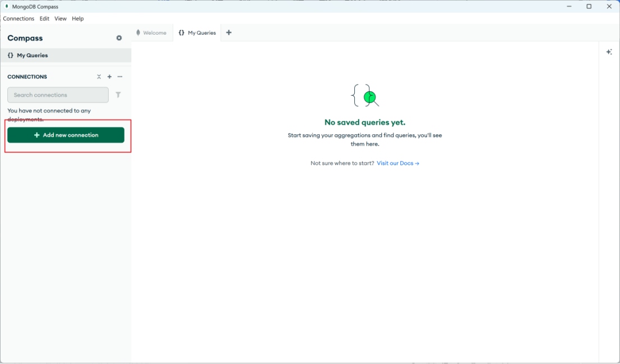
Task: Click the Compass sidebar title
Action: (25, 38)
